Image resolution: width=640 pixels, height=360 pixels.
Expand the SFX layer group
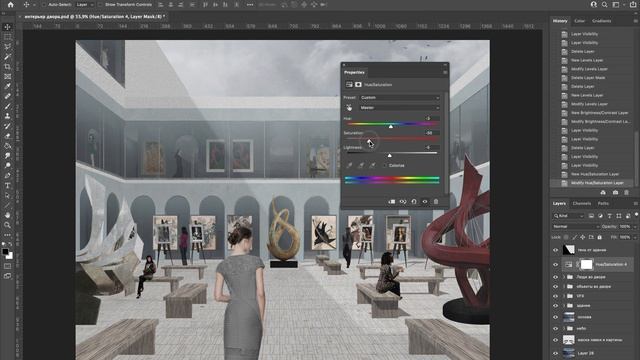[564, 296]
